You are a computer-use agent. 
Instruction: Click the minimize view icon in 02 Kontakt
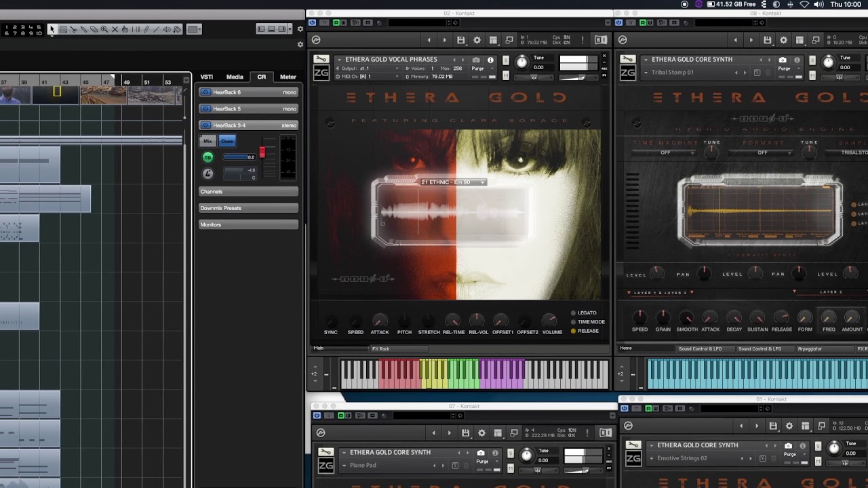click(509, 40)
